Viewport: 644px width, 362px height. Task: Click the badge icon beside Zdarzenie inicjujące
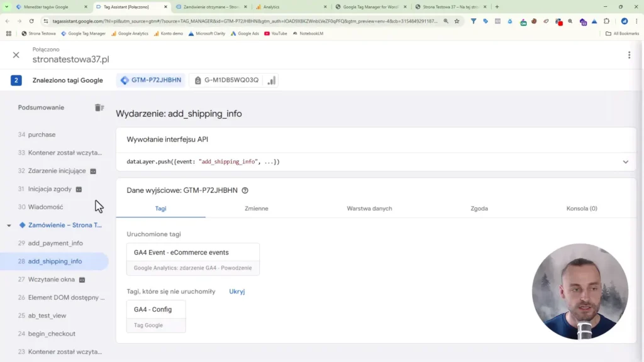click(93, 171)
